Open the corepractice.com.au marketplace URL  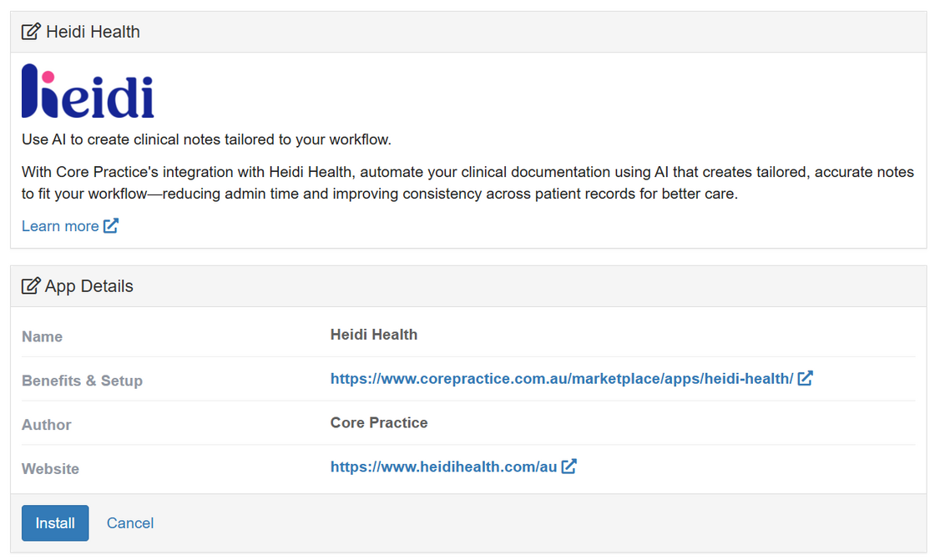561,379
